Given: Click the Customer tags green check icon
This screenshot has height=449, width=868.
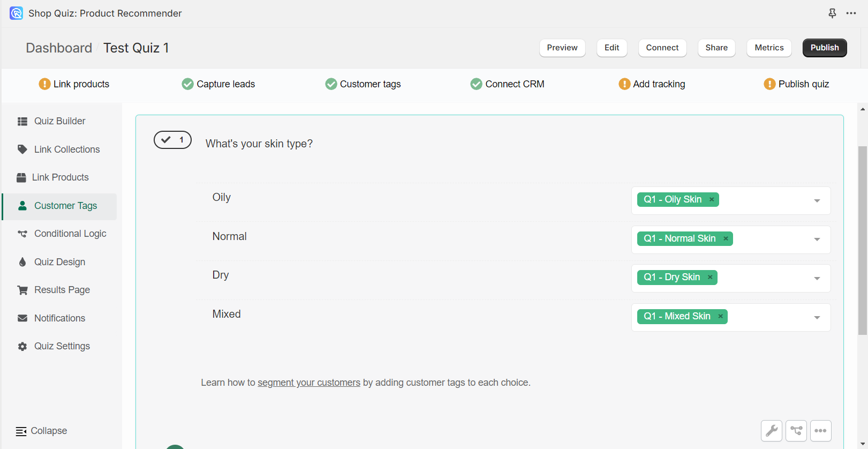Looking at the screenshot, I should pos(331,84).
